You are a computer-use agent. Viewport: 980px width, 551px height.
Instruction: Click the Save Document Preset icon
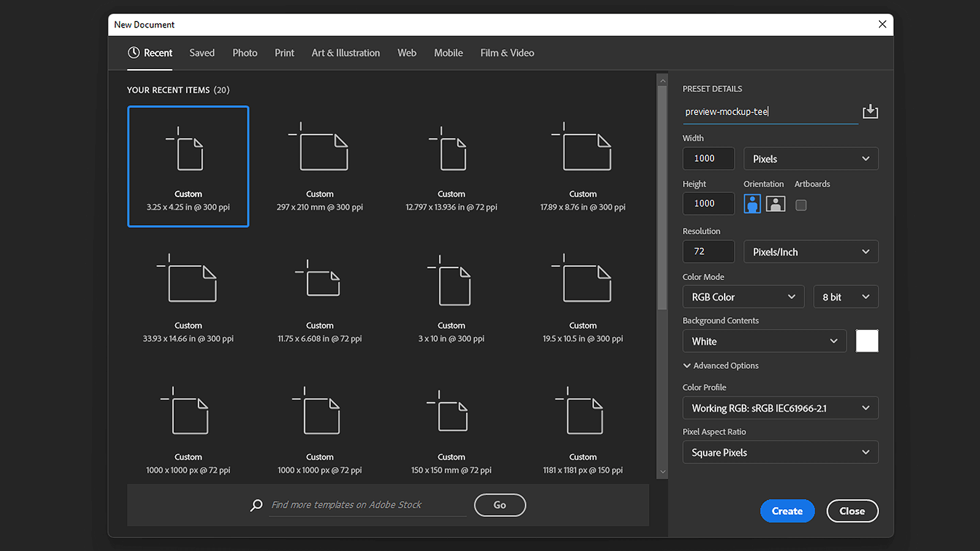(870, 111)
